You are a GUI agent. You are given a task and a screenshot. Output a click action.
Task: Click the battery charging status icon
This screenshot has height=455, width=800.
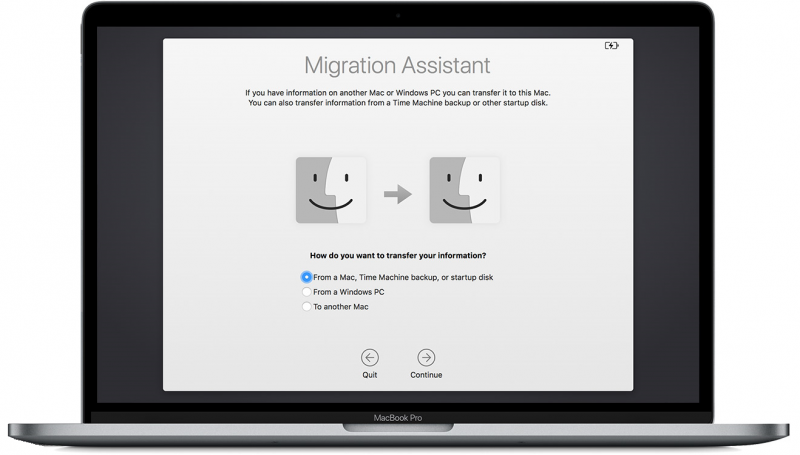(611, 45)
